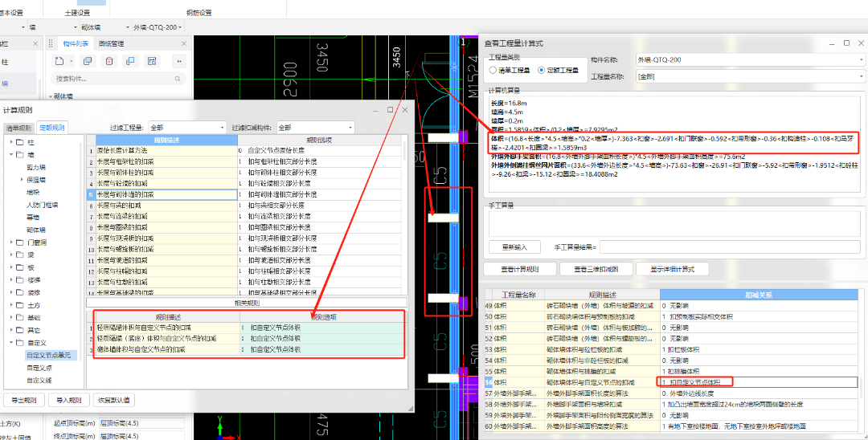Screen dimensions: 868x440
Task: Click the 手工算量 text area
Action: tap(674, 223)
